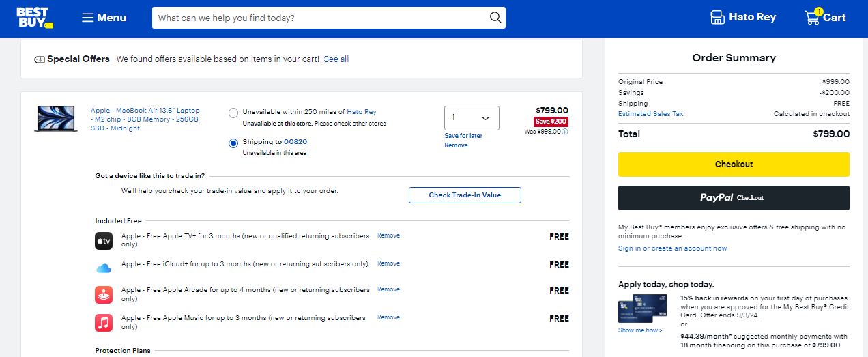Click Check Trade-In Value button

465,195
